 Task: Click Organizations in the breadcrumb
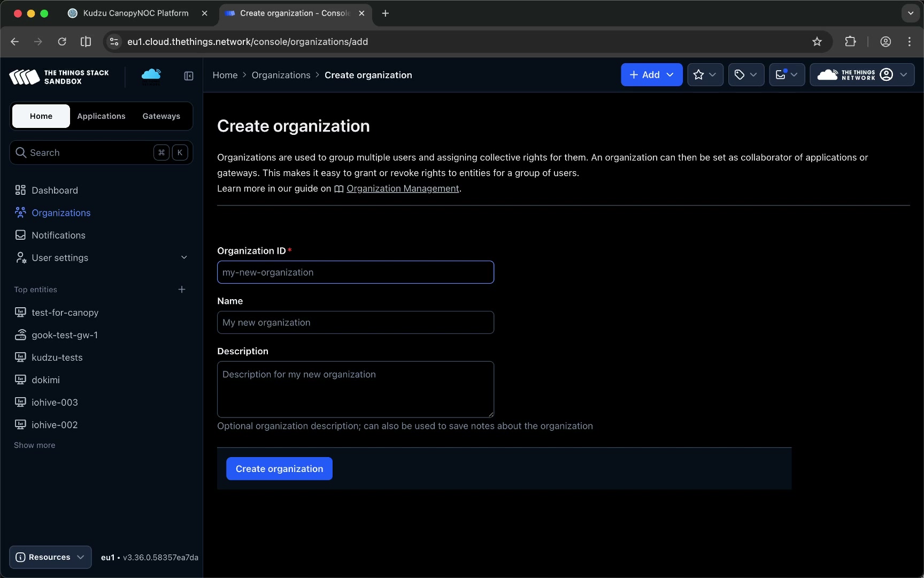(x=281, y=75)
